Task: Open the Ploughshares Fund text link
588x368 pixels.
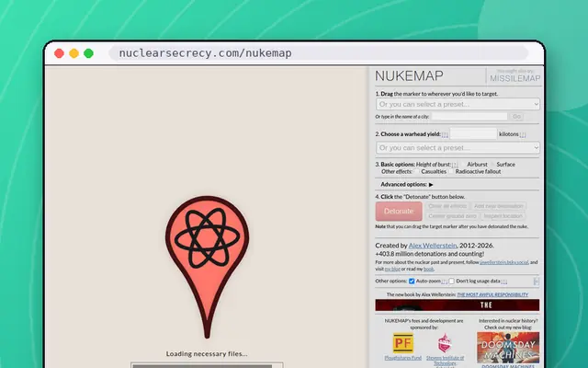Action: pos(402,358)
